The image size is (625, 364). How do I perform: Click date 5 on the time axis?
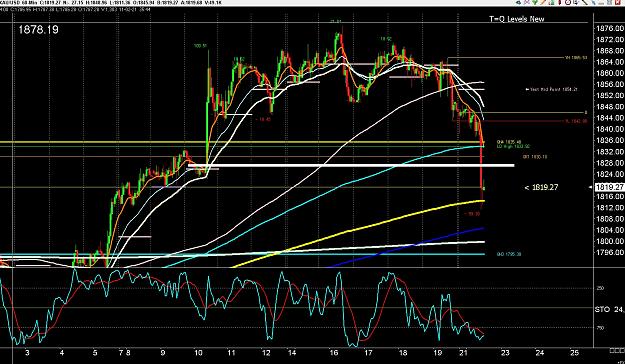pos(95,353)
